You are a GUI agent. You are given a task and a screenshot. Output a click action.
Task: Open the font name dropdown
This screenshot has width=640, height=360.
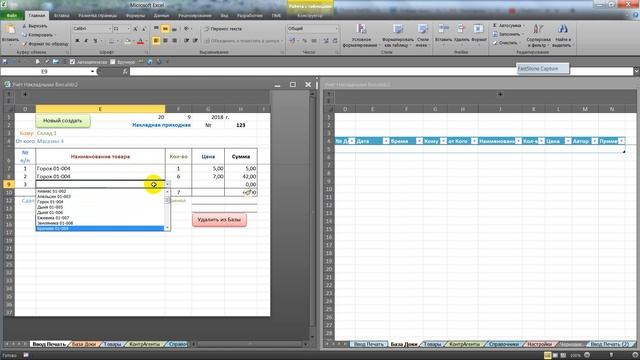[109, 29]
